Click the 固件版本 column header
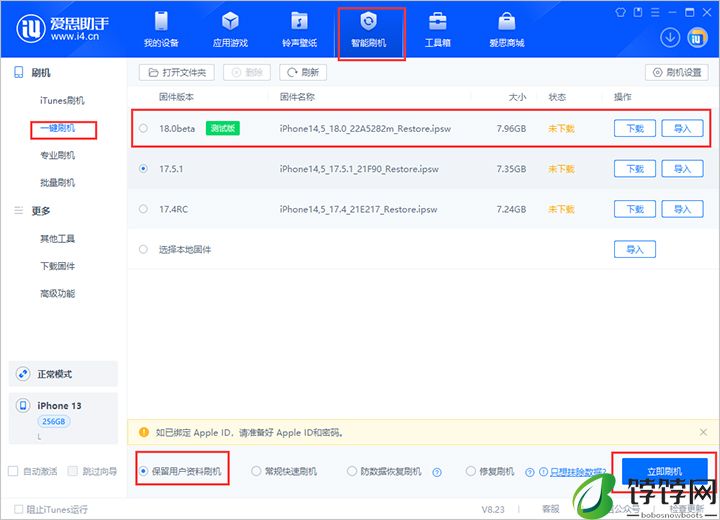The width and height of the screenshot is (720, 520). click(176, 97)
